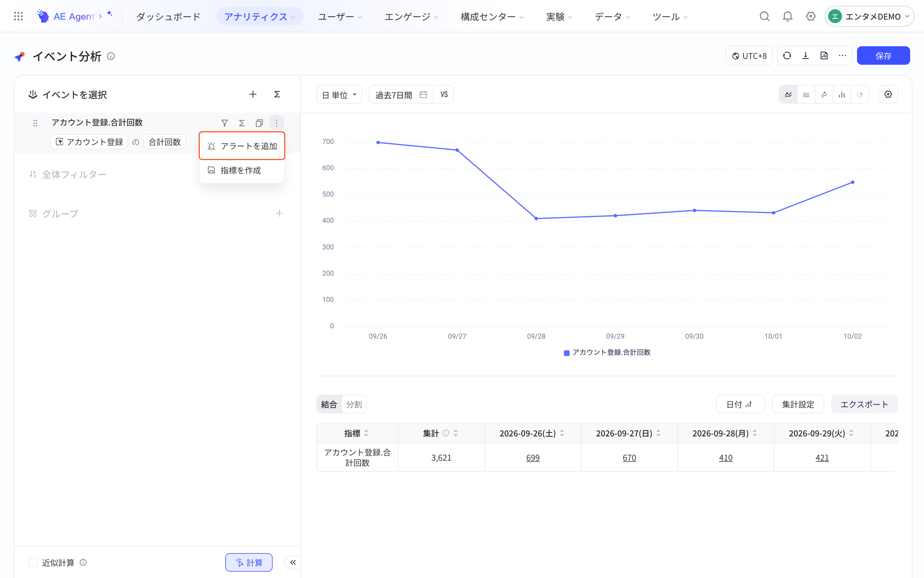Click the search magnifier icon
Viewport: 924px width, 578px height.
pos(764,16)
